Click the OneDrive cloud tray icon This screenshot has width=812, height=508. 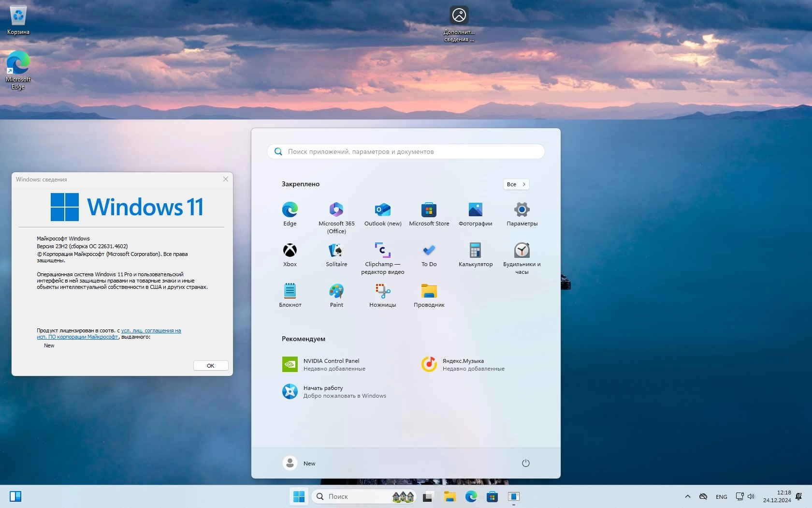tap(704, 496)
